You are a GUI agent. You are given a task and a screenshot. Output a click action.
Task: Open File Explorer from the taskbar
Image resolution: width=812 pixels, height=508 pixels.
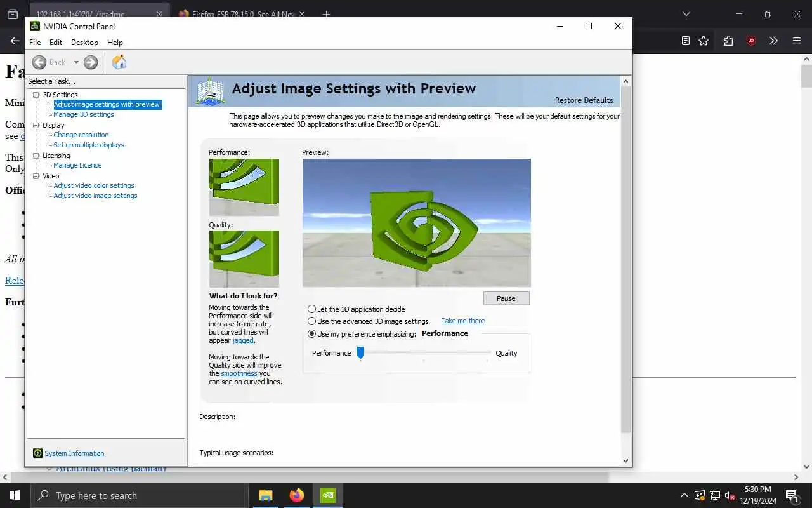tap(266, 495)
